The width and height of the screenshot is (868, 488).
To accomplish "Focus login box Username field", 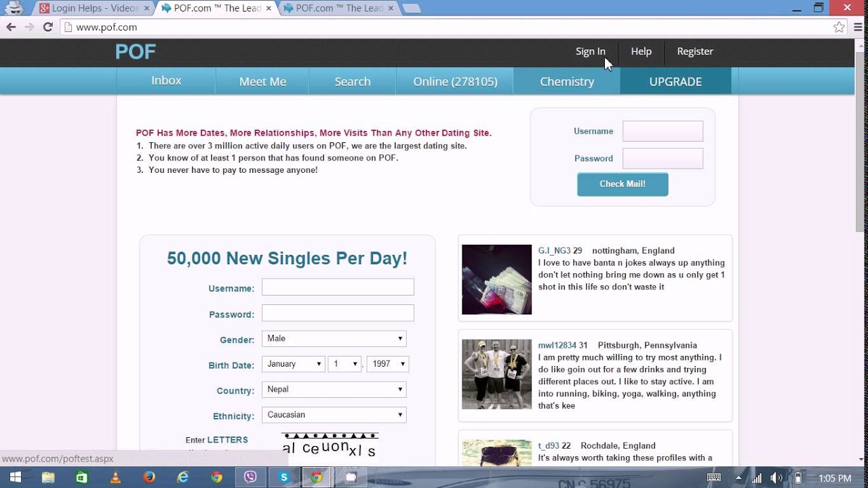I will [663, 131].
